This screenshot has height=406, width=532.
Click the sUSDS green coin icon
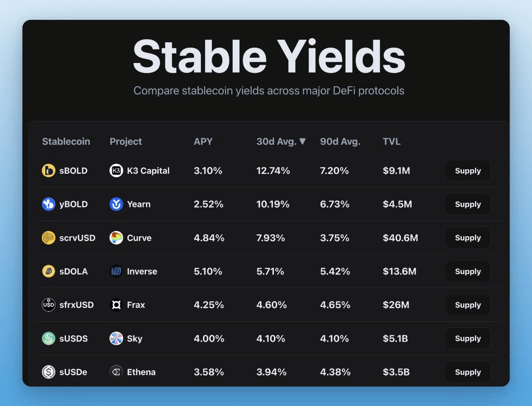[x=48, y=339]
